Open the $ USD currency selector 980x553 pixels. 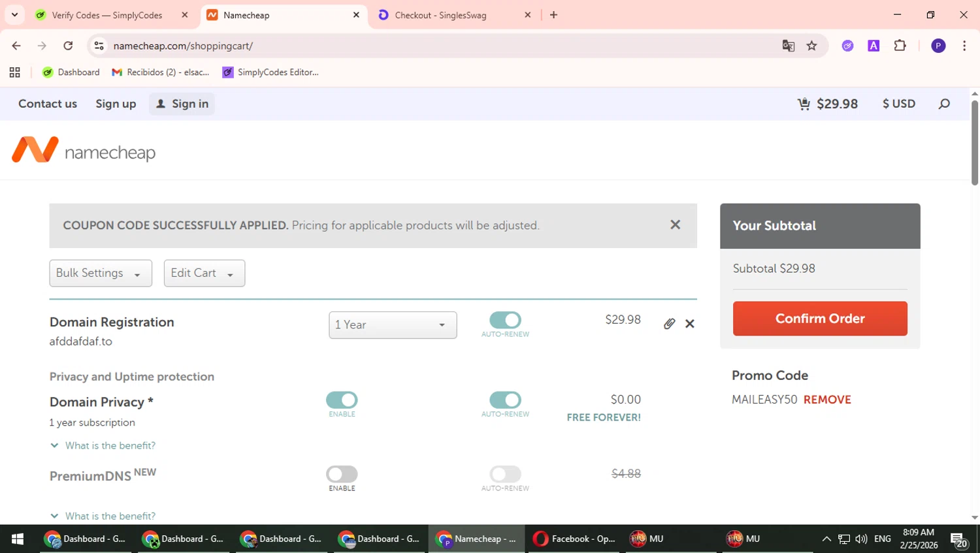point(899,104)
